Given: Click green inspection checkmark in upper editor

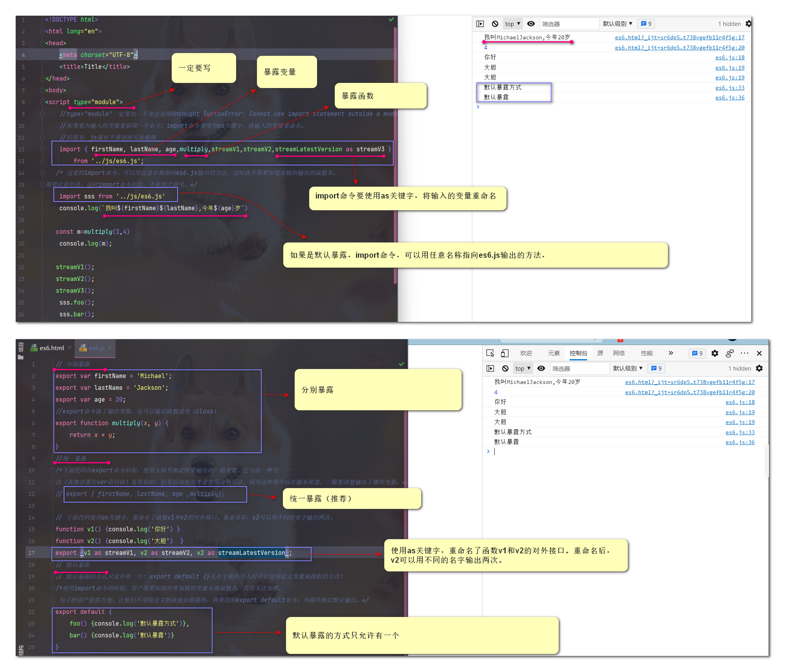Looking at the screenshot, I should tap(391, 19).
